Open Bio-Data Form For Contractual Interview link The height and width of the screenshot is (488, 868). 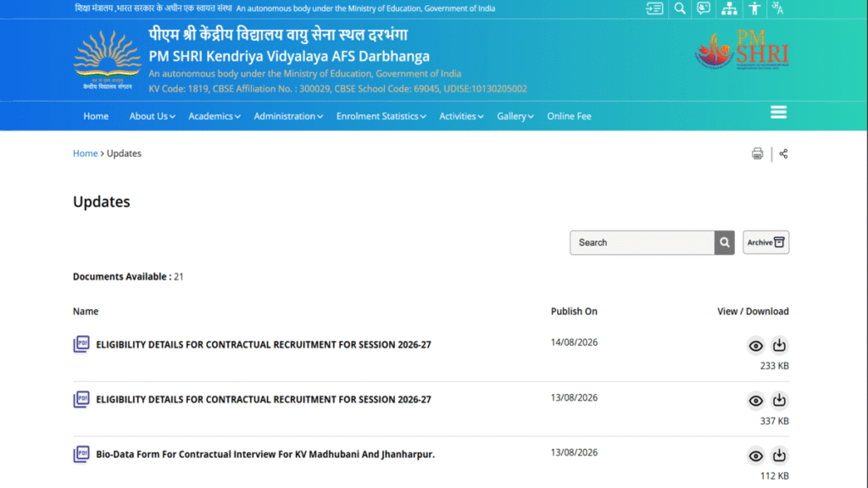[x=265, y=454]
